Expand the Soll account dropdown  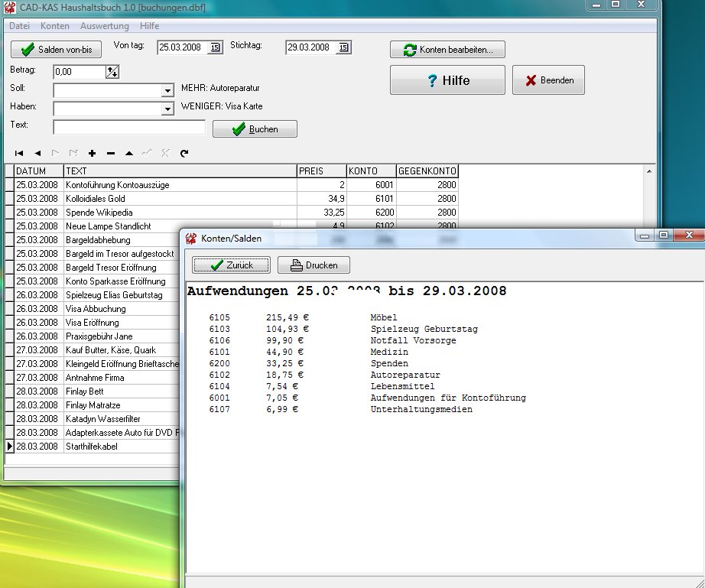click(x=168, y=91)
